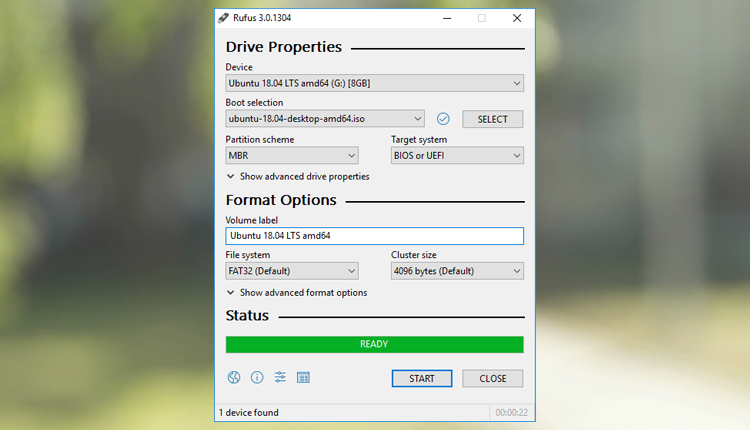
Task: Click the '1 device found' status text
Action: 249,412
